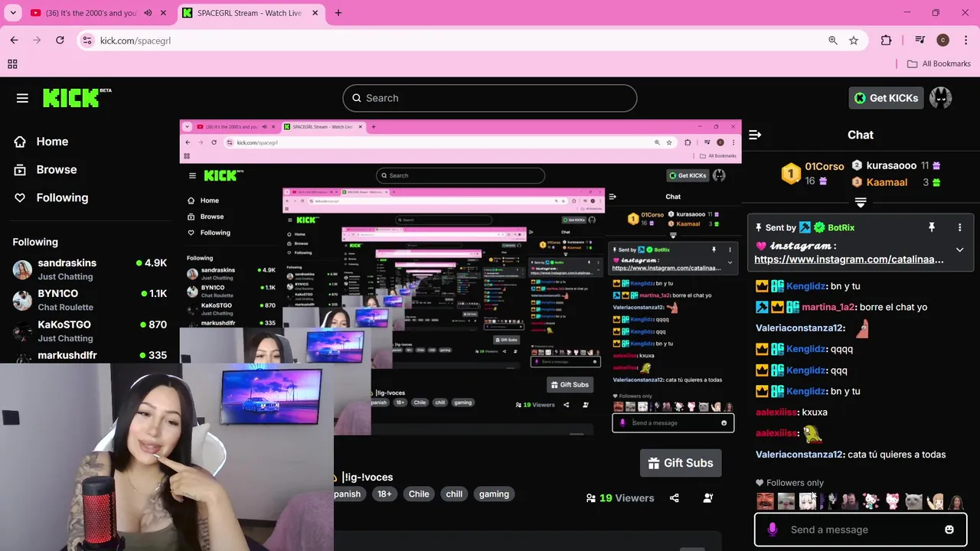This screenshot has width=980, height=551.
Task: Click the purple microphone icon in message box
Action: [x=772, y=530]
